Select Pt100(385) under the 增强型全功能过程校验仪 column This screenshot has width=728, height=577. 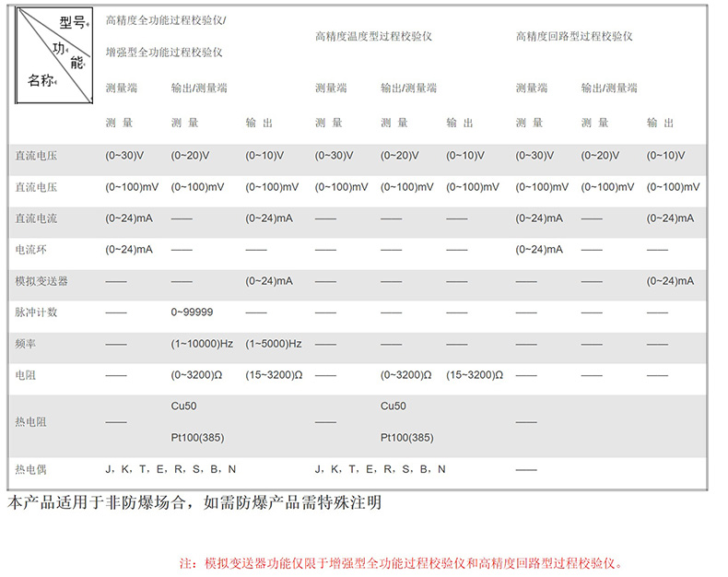click(x=197, y=438)
